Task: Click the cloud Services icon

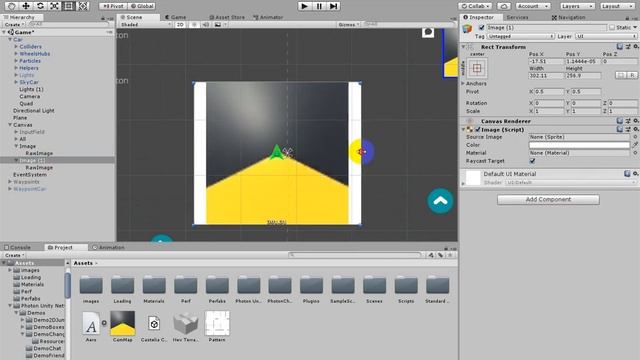Action: click(504, 6)
